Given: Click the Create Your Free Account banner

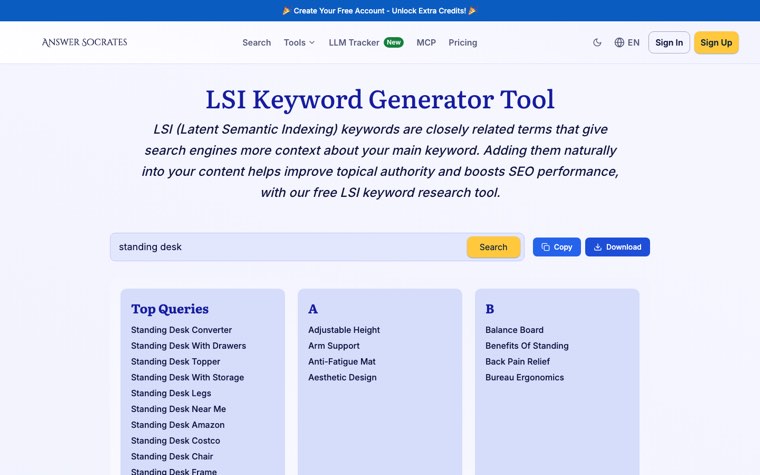Looking at the screenshot, I should tap(380, 11).
